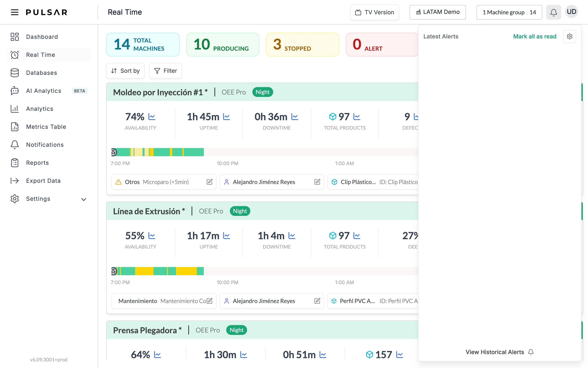Image resolution: width=588 pixels, height=368 pixels.
Task: Go to Dashboard in sidebar
Action: 49,37
